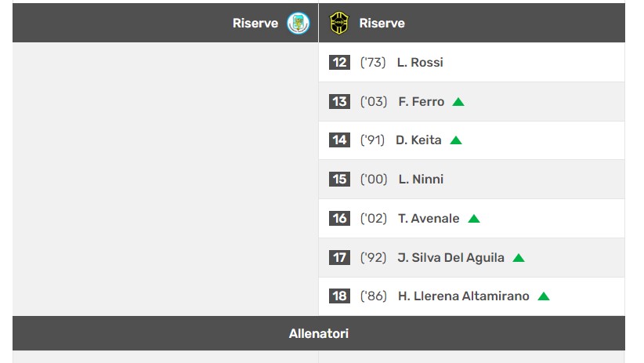The width and height of the screenshot is (644, 363).
Task: Click green arrow next to H. Llerena Altamirano
Action: click(544, 296)
